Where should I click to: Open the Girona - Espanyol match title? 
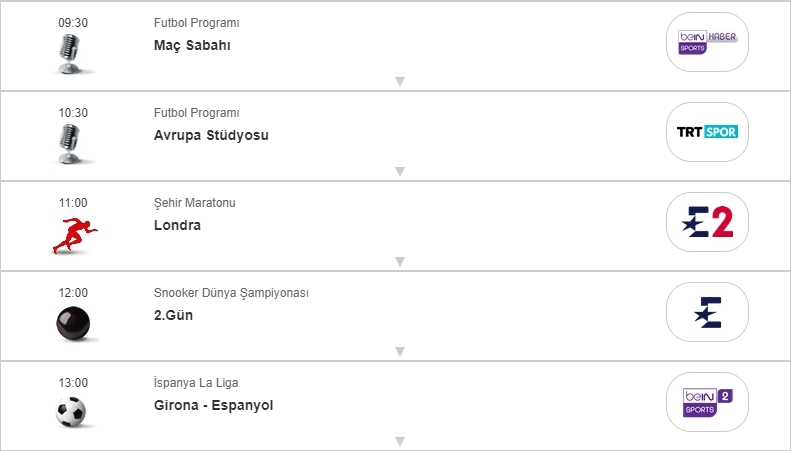point(213,405)
